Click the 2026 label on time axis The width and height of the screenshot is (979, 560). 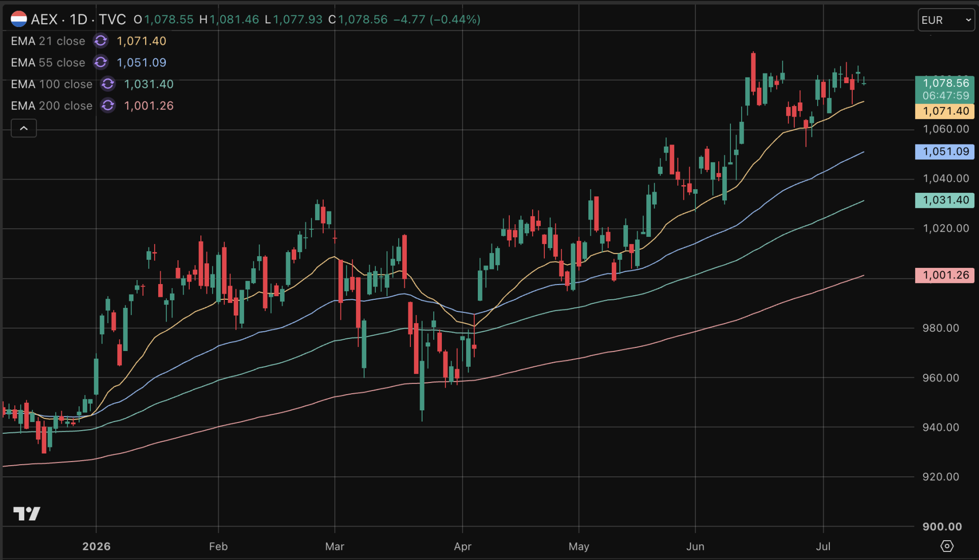pyautogui.click(x=96, y=546)
